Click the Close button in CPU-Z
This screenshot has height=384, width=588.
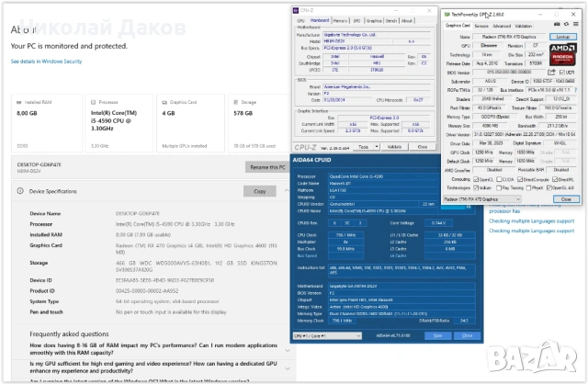pos(423,147)
